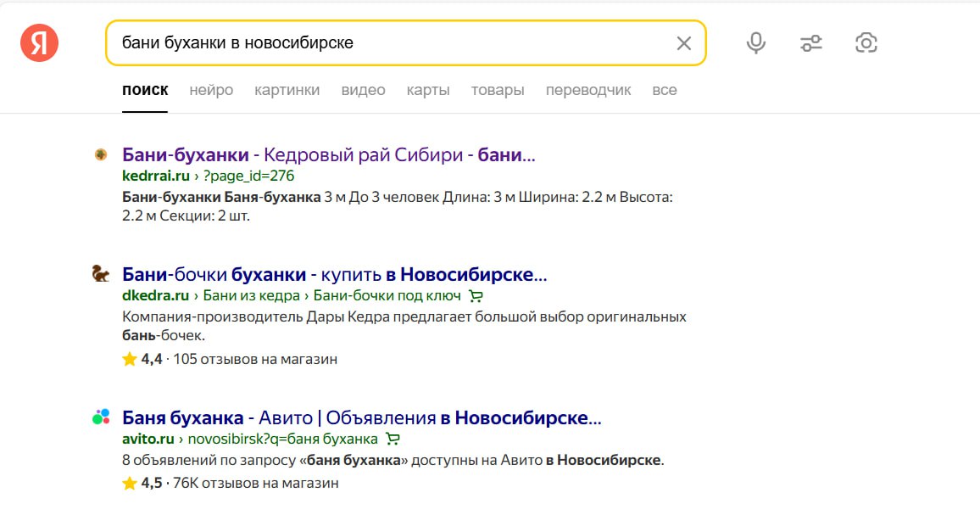Open search filter settings icon
Screen dimensions: 980x532
(x=811, y=43)
